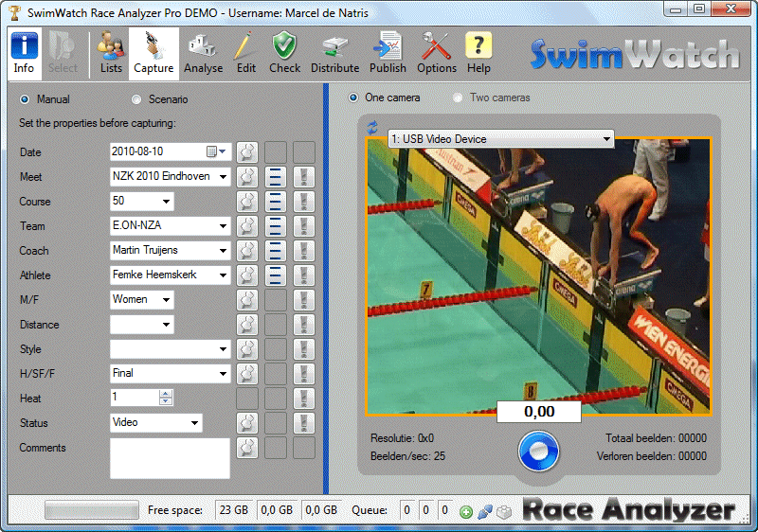Expand the Coach dropdown showing Martin Truijens

223,251
